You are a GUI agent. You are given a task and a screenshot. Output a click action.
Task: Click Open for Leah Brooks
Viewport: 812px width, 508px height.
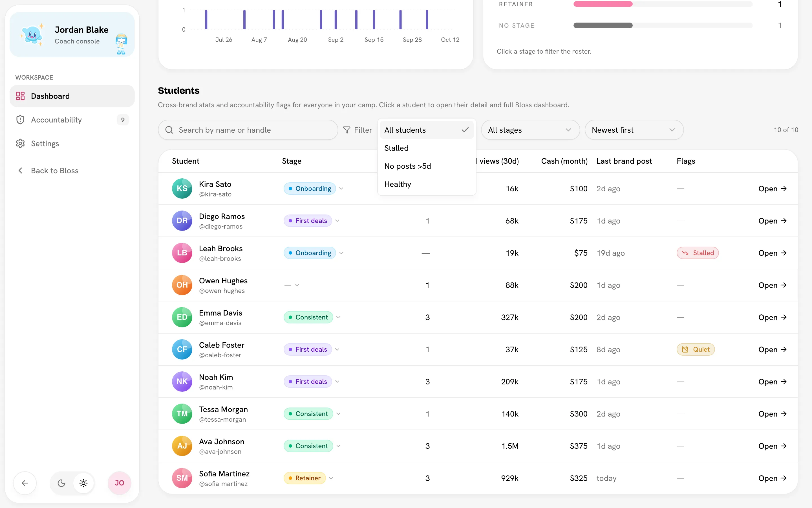click(773, 253)
